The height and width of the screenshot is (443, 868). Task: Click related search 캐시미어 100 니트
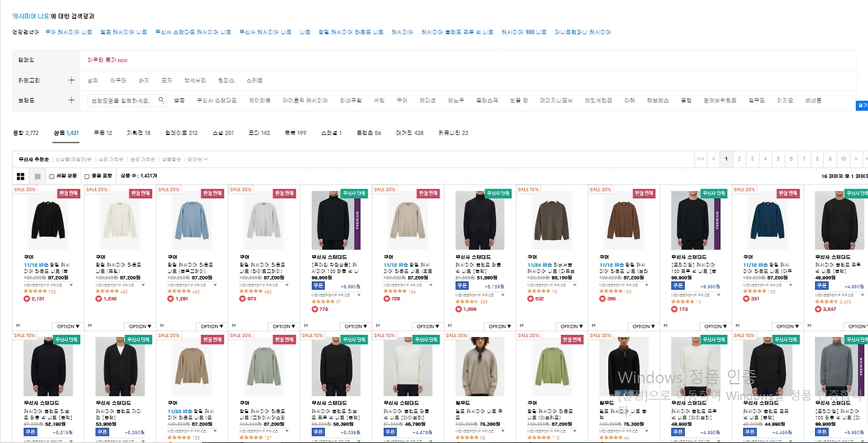click(x=524, y=32)
